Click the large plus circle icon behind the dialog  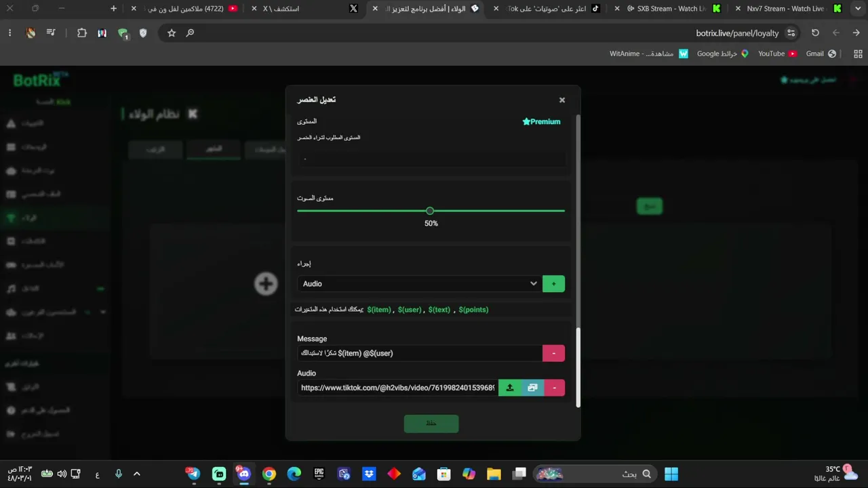pos(266,283)
